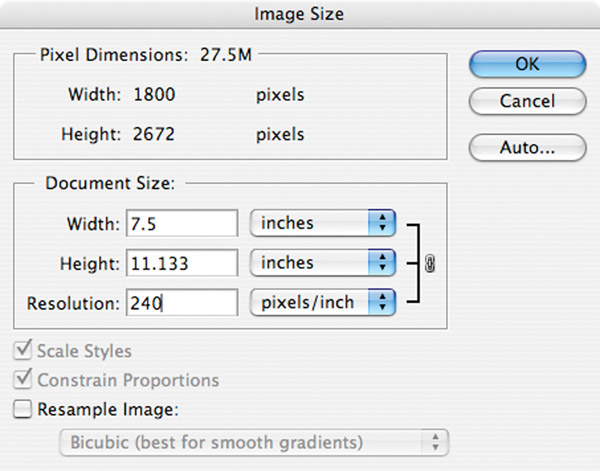Click the Resolution units stepper arrows
The image size is (600, 471).
tap(382, 303)
